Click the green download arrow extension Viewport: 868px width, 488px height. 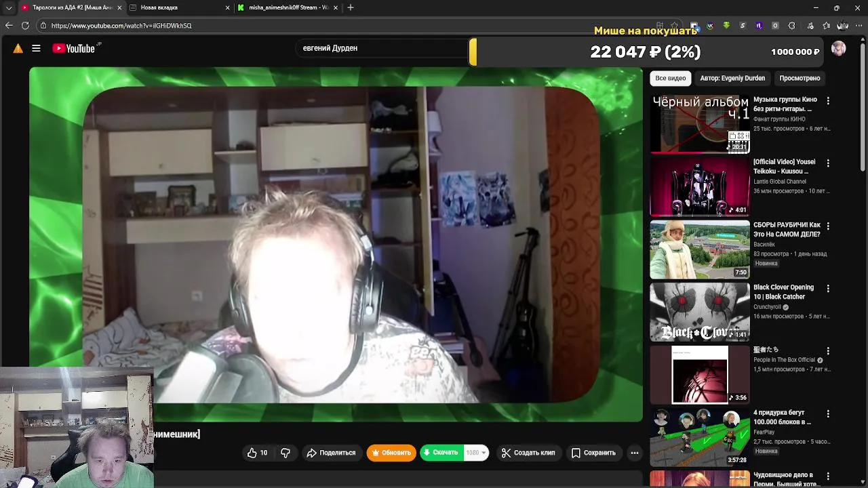(x=726, y=26)
